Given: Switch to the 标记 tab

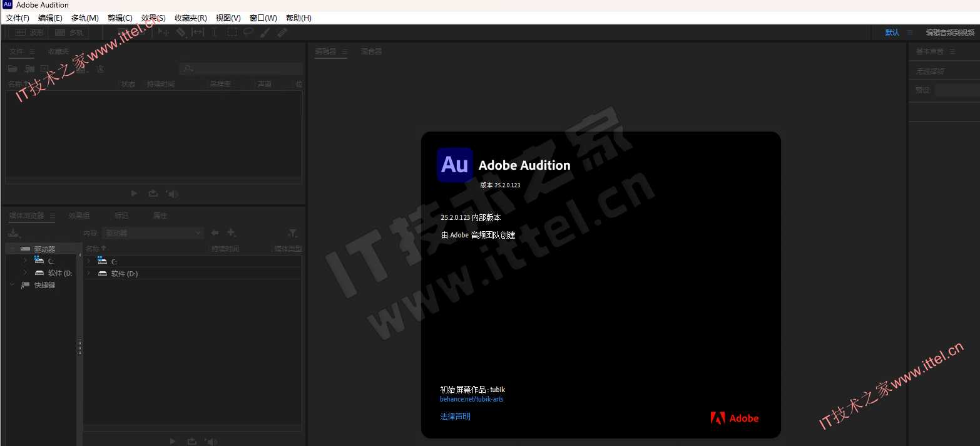Looking at the screenshot, I should pos(121,215).
